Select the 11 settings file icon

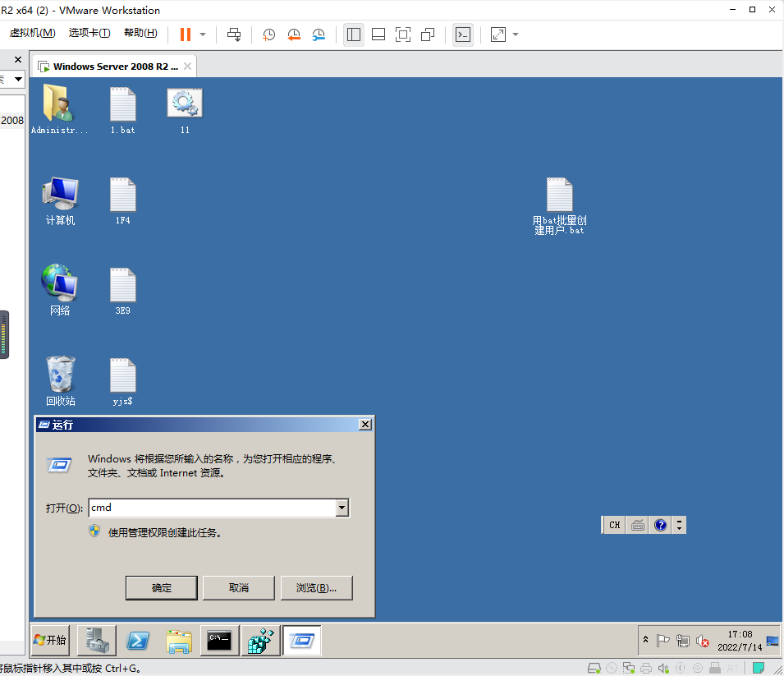coord(185,110)
